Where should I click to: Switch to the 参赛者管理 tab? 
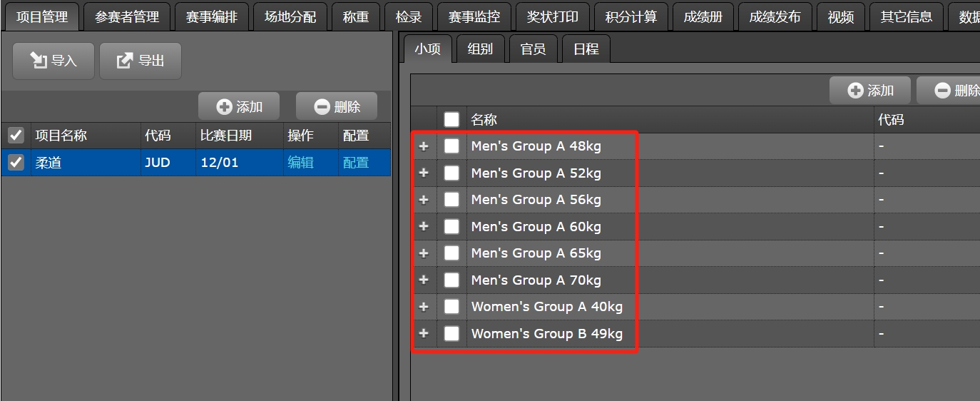click(127, 17)
